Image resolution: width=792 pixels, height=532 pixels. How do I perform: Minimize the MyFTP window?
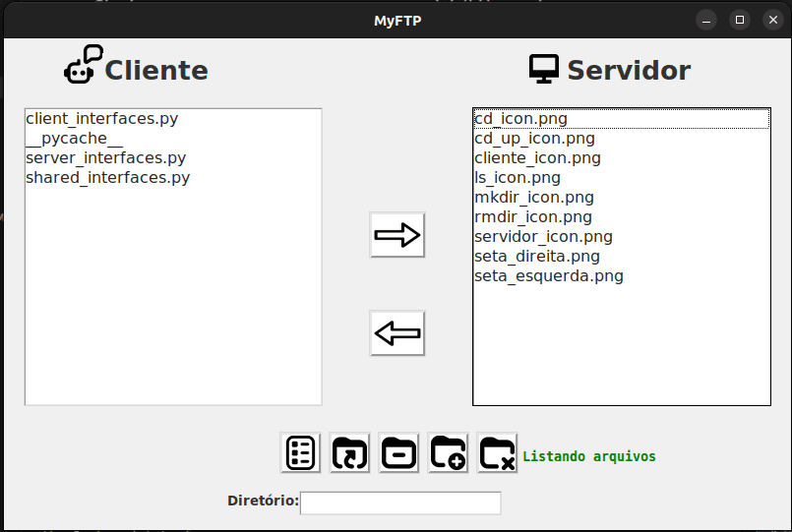coord(706,21)
